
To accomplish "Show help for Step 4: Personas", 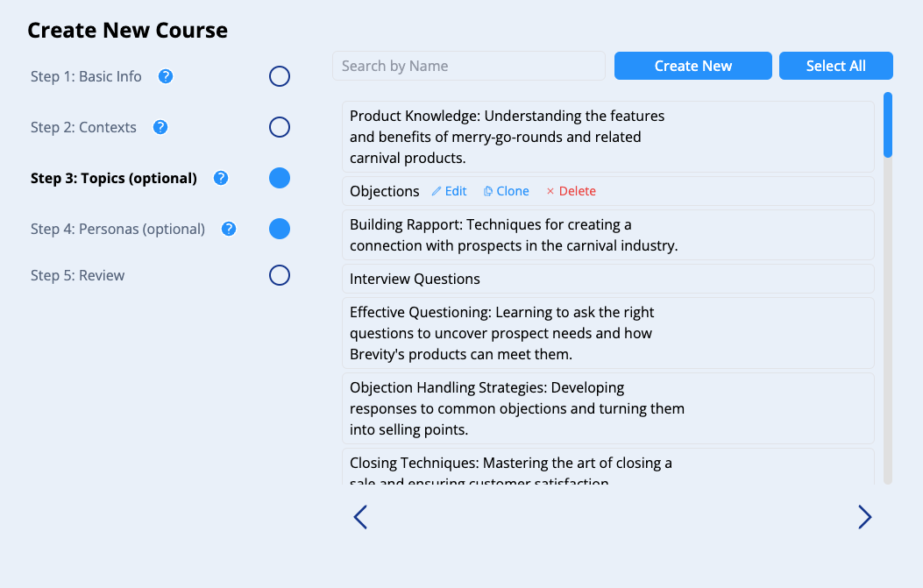I will coord(229,229).
